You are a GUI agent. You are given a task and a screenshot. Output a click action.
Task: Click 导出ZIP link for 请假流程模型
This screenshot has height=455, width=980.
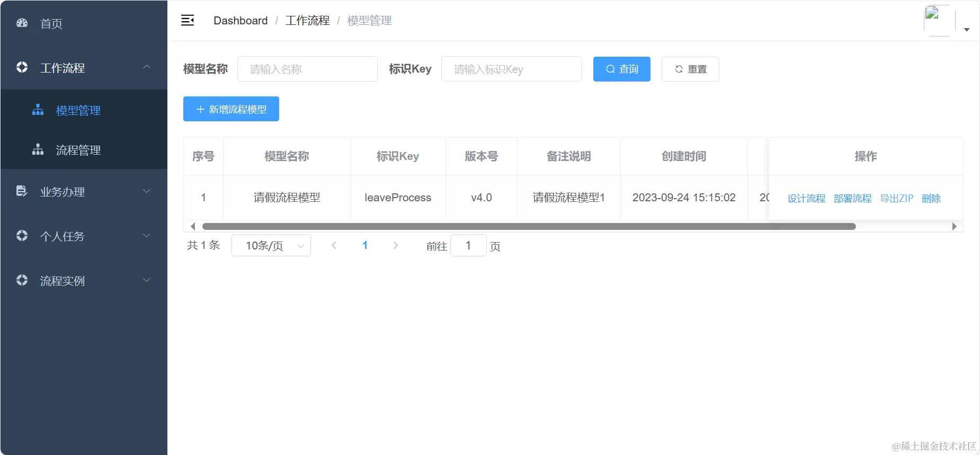(x=896, y=198)
